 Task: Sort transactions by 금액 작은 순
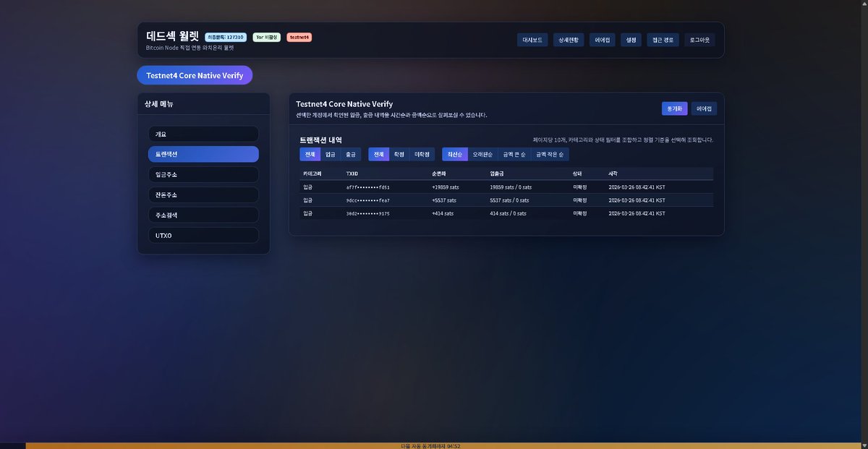coord(550,155)
